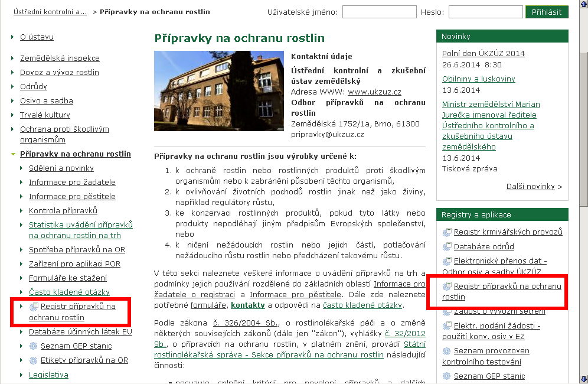Open Formuláře ke stažení menu item
Screen dimensions: 588x384
coord(68,278)
